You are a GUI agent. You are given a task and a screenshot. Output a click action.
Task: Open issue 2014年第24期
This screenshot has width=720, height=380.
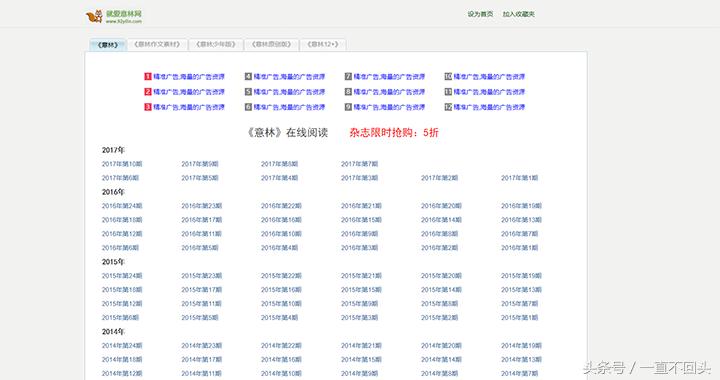(122, 346)
